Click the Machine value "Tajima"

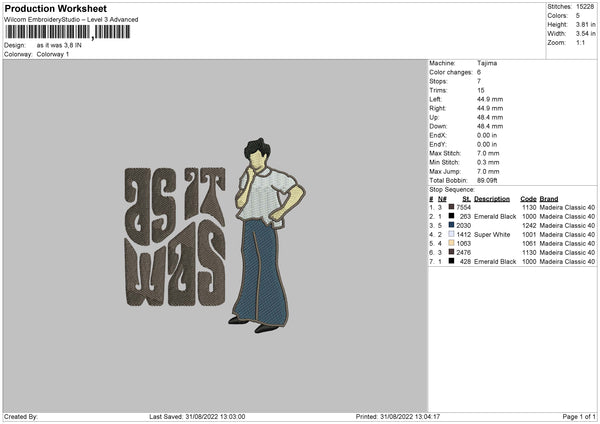(x=487, y=63)
